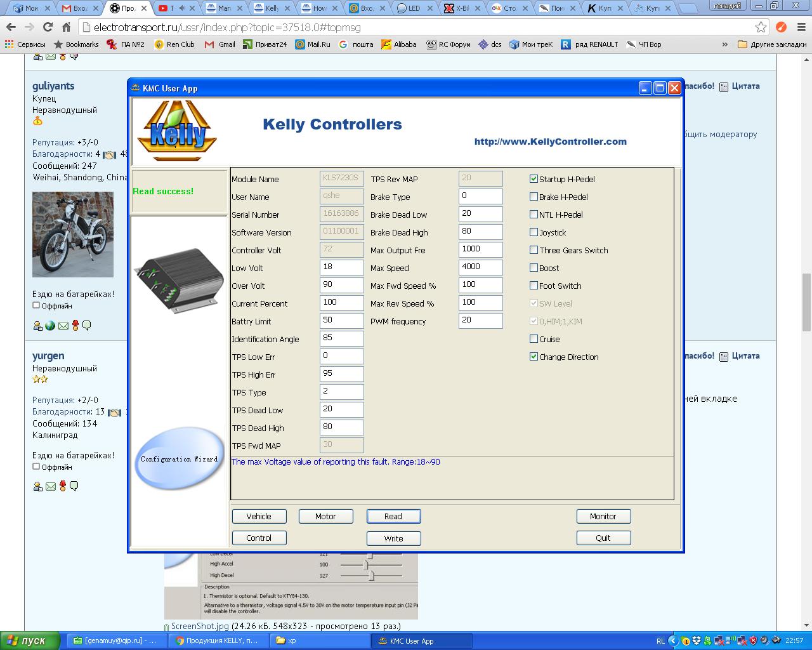This screenshot has height=650, width=812.
Task: Enable the Foot Switch checkbox
Action: [534, 286]
